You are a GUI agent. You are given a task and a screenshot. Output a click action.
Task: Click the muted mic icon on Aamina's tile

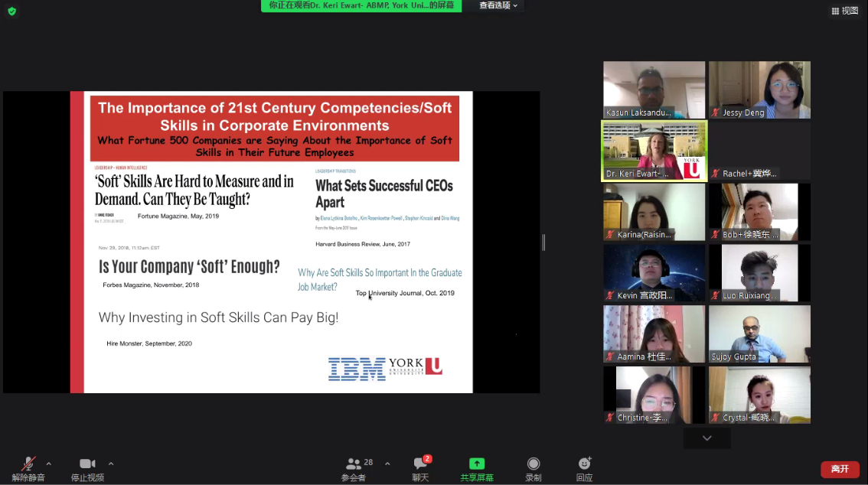[610, 356]
